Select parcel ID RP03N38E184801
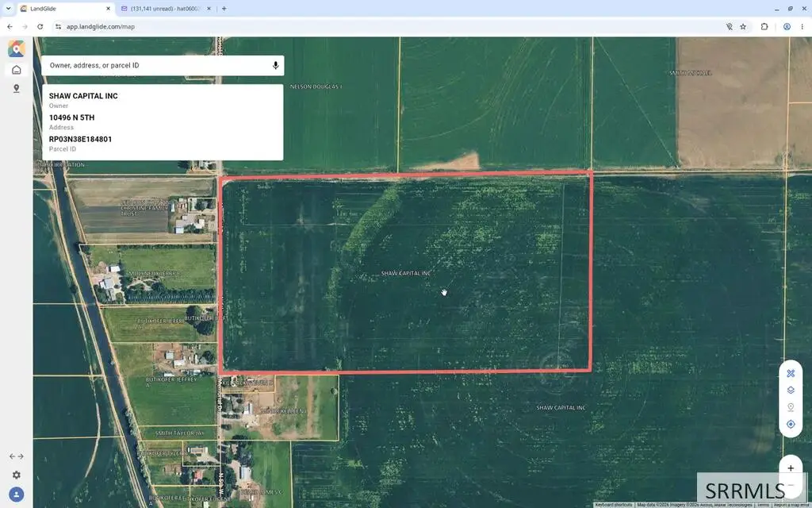 pyautogui.click(x=80, y=140)
